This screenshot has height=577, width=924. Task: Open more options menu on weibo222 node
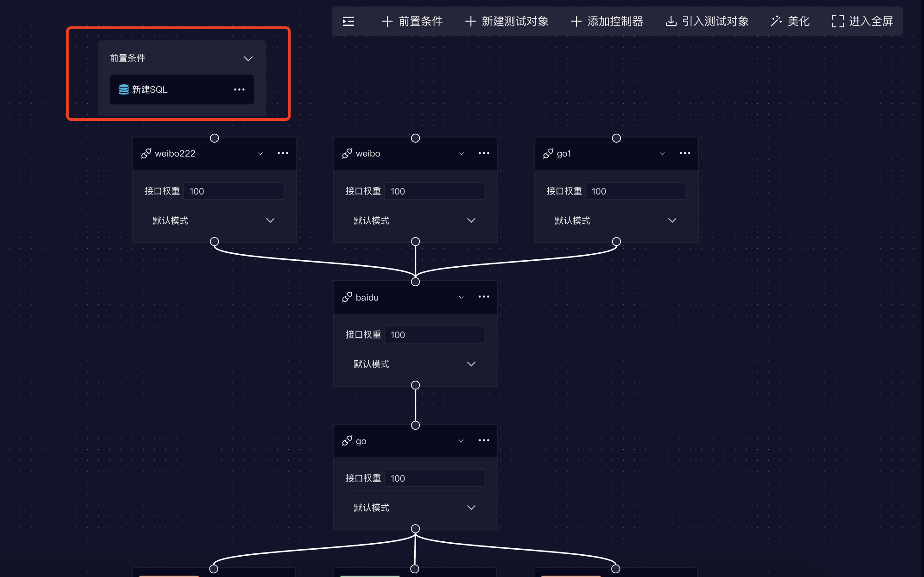(283, 153)
